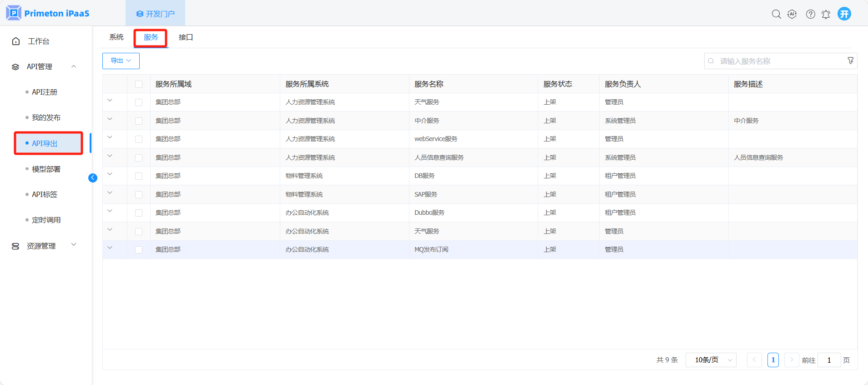Go to API注册 in sidebar

point(45,92)
